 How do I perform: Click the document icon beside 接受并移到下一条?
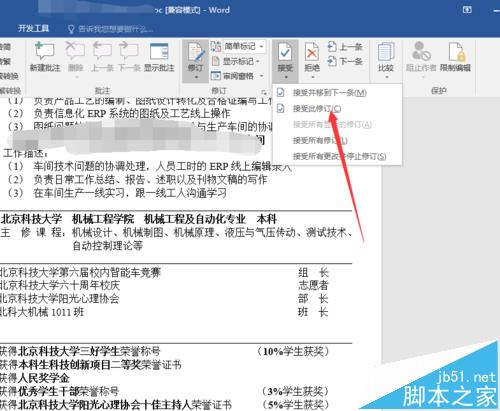(x=281, y=92)
